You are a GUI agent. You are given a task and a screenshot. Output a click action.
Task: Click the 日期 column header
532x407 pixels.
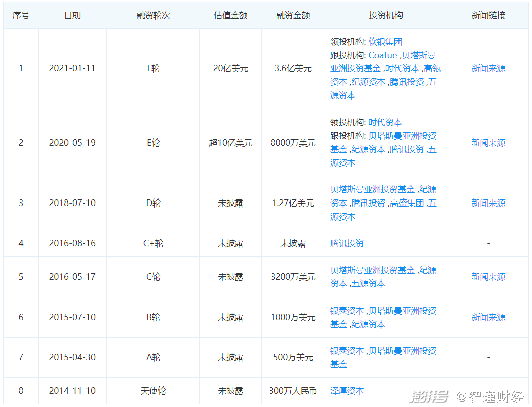click(72, 15)
